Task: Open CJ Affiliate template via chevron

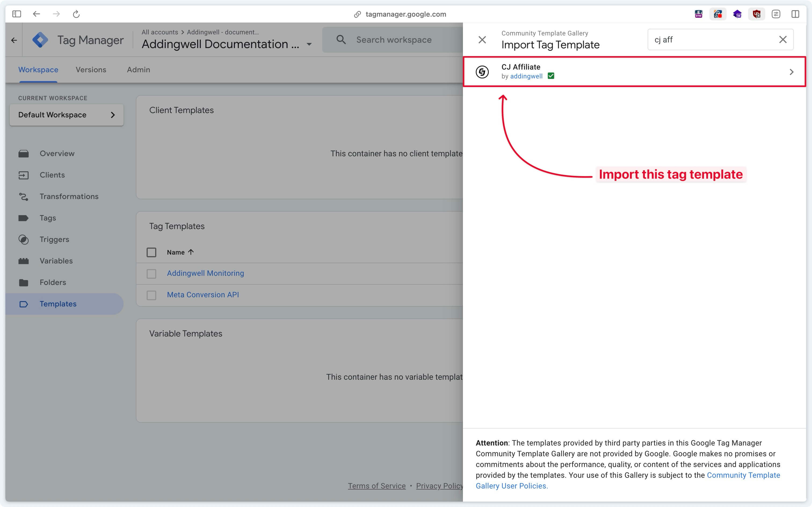Action: 792,72
